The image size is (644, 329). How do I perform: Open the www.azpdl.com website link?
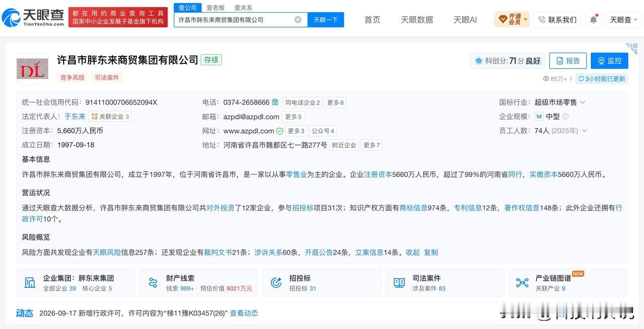pyautogui.click(x=249, y=131)
